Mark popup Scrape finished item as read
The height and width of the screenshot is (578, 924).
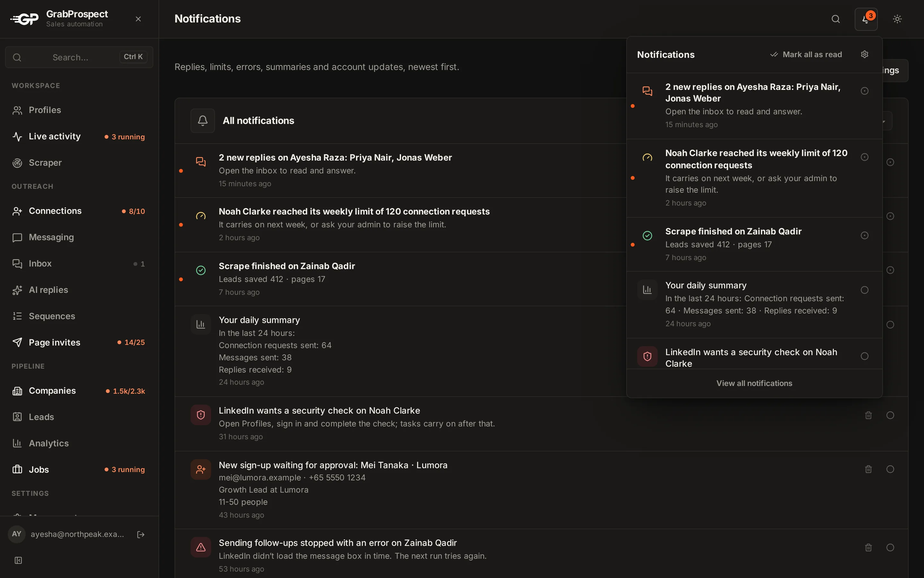coord(864,235)
